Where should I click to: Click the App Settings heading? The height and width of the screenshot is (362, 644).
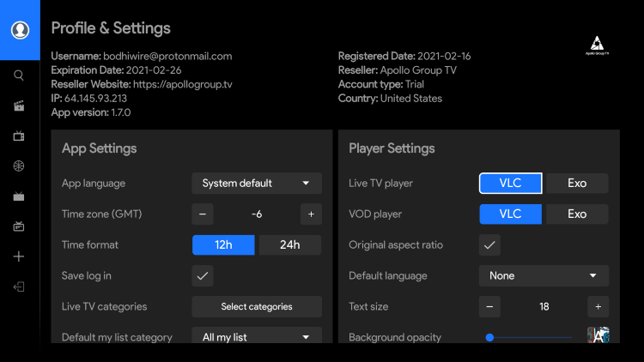100,148
